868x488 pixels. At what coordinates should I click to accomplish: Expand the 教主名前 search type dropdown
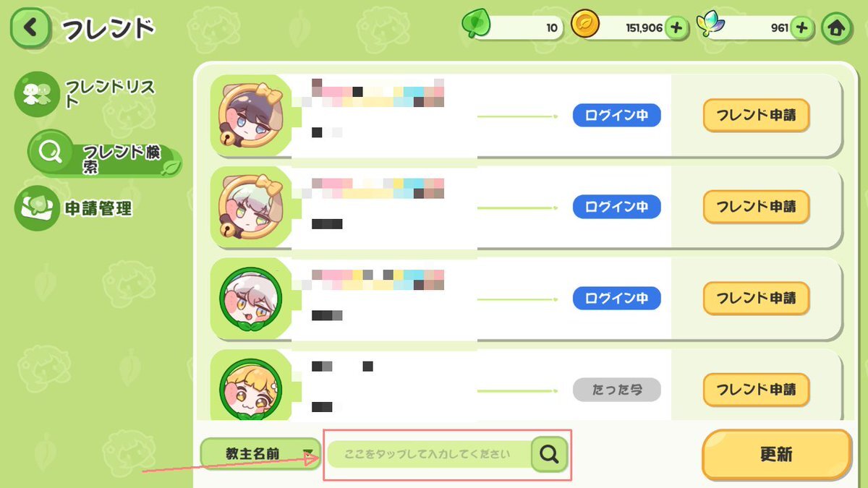(260, 454)
